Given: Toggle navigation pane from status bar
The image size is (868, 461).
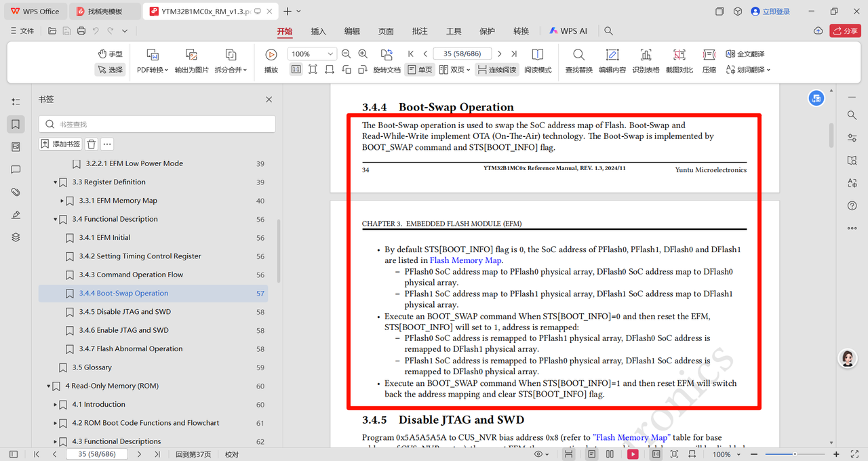Looking at the screenshot, I should [13, 454].
